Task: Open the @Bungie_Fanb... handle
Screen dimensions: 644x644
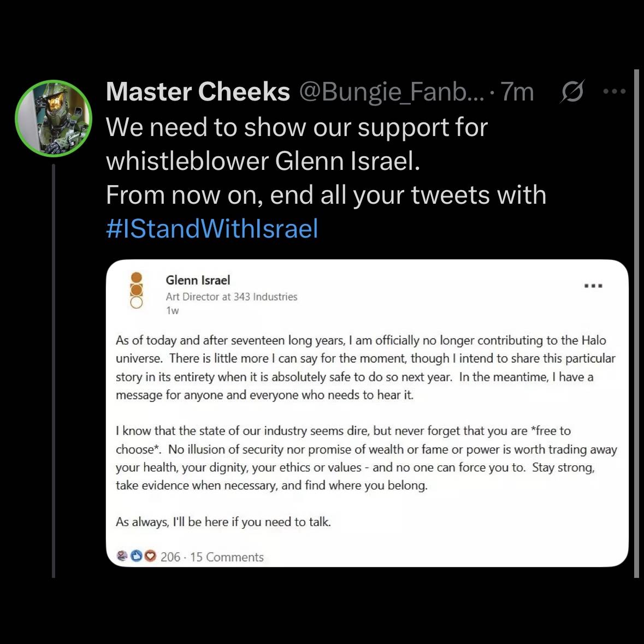Action: tap(392, 92)
